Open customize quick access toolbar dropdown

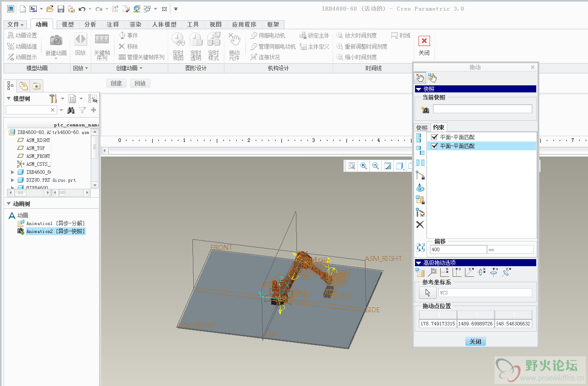pos(176,8)
